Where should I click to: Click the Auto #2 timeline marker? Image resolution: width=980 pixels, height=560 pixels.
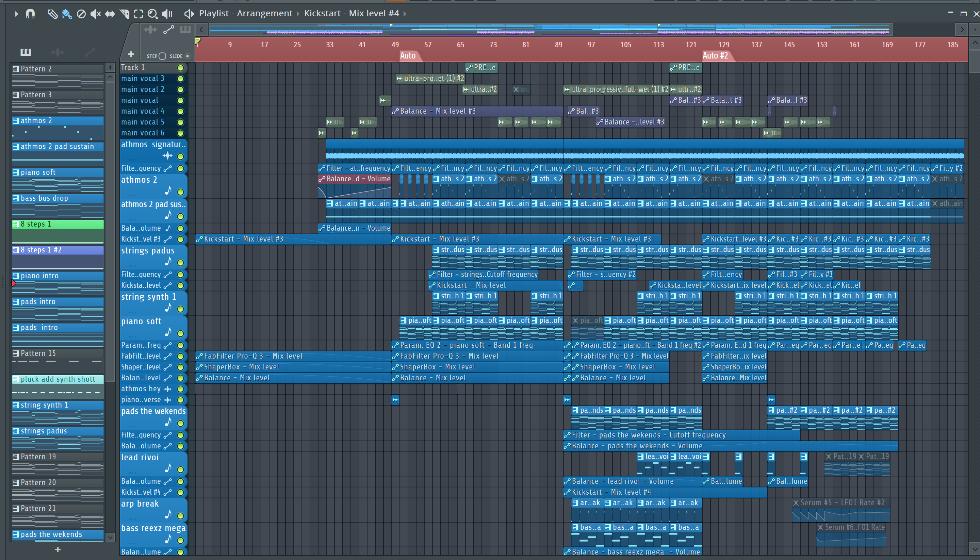(717, 56)
